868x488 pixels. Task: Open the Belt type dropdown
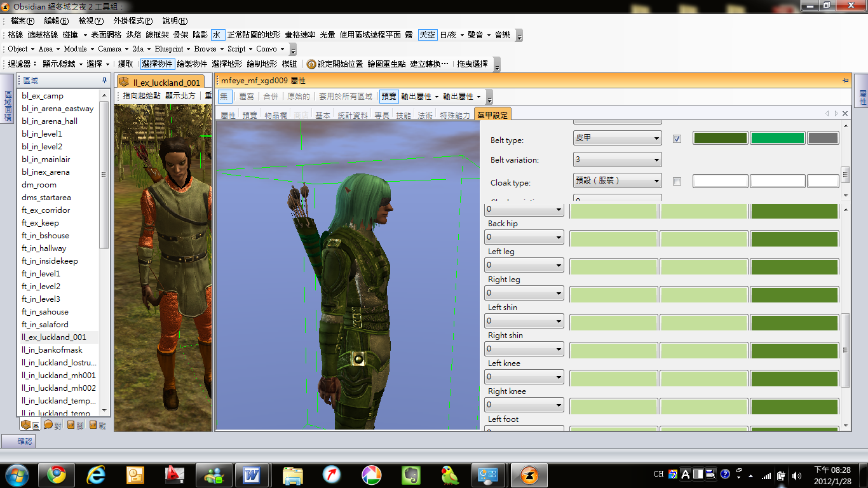pyautogui.click(x=617, y=138)
